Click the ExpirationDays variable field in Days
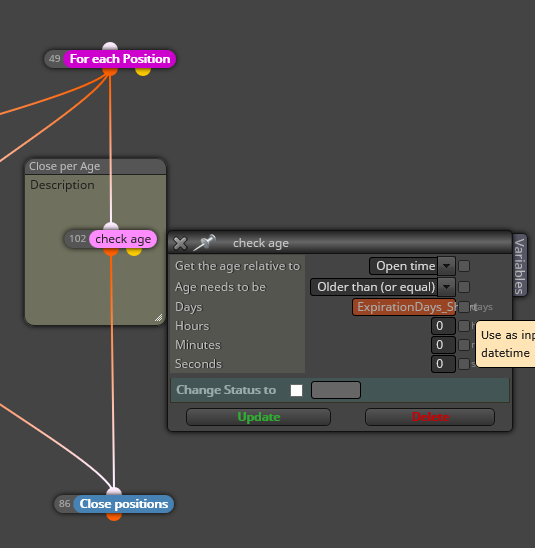Image resolution: width=535 pixels, height=548 pixels. point(404,307)
